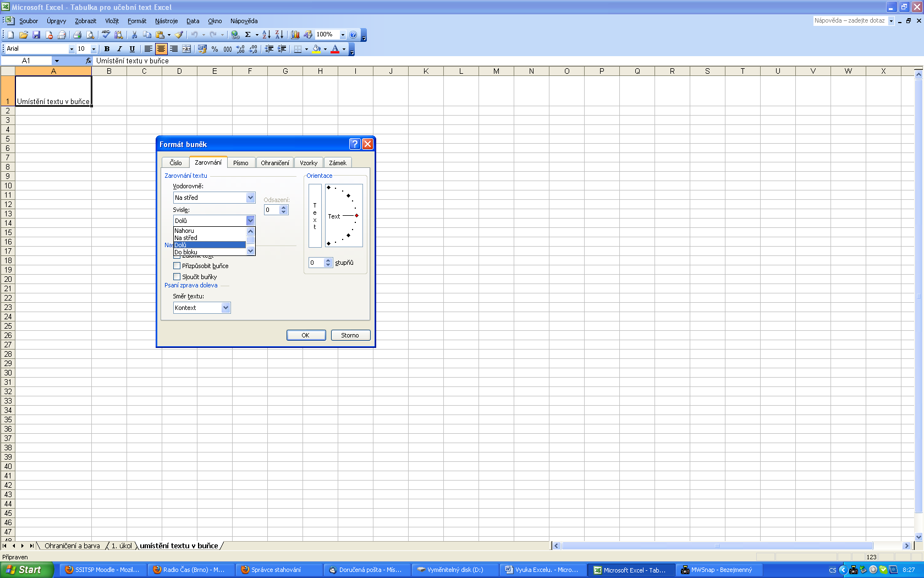Click the Borders icon in formatting toolbar
Screen dimensions: 924x578
298,49
